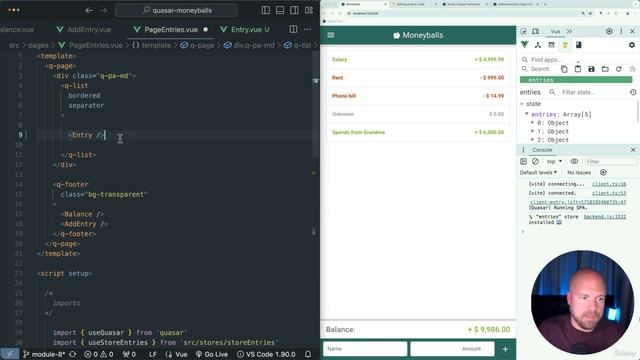640x360 pixels.
Task: Open the DevTools kebab customize menu
Action: (x=621, y=31)
